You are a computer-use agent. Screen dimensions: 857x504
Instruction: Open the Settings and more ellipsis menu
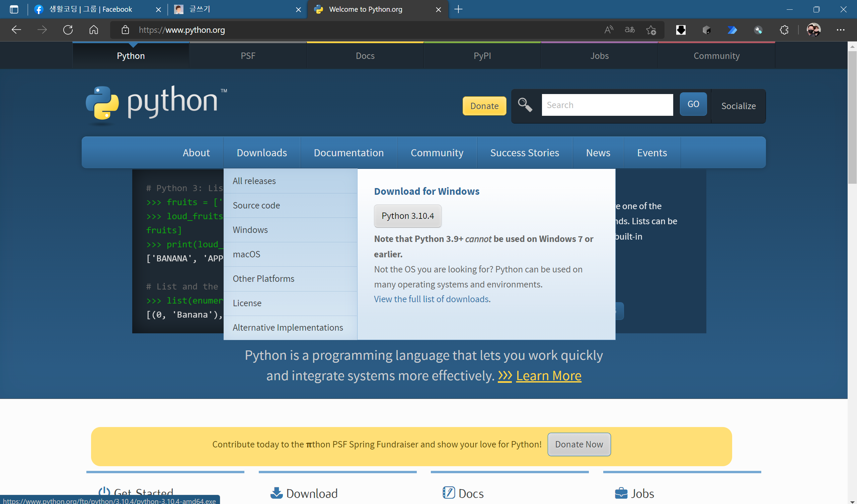[840, 30]
